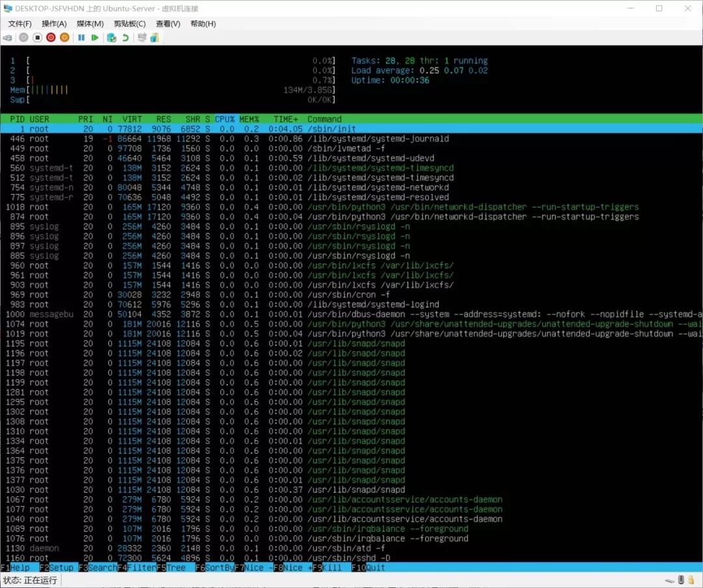Pause the virtual machine with blue pause icon
The width and height of the screenshot is (703, 588).
(x=81, y=38)
